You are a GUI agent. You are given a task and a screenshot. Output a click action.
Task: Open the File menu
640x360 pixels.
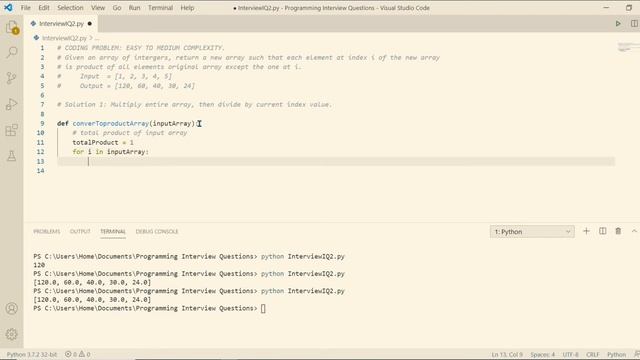(x=26, y=8)
